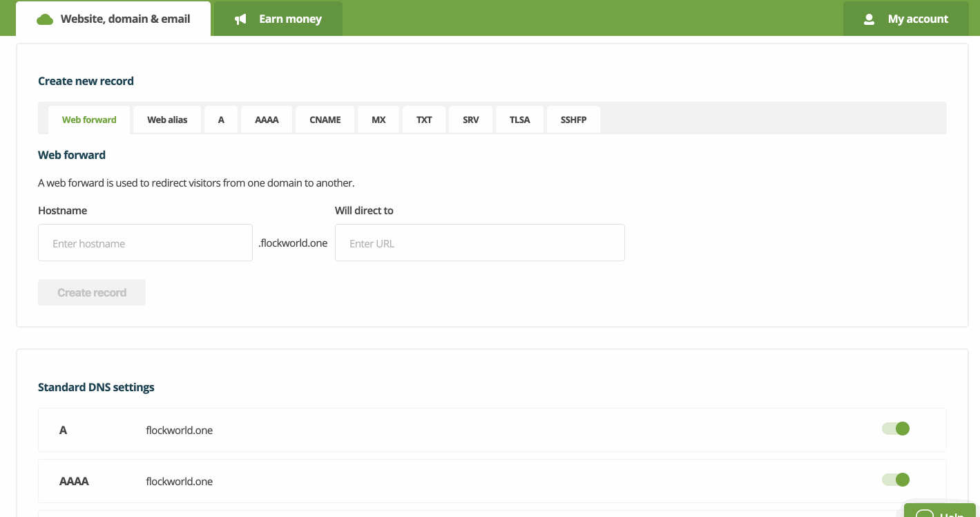Select the AAAA record tab

tap(267, 120)
